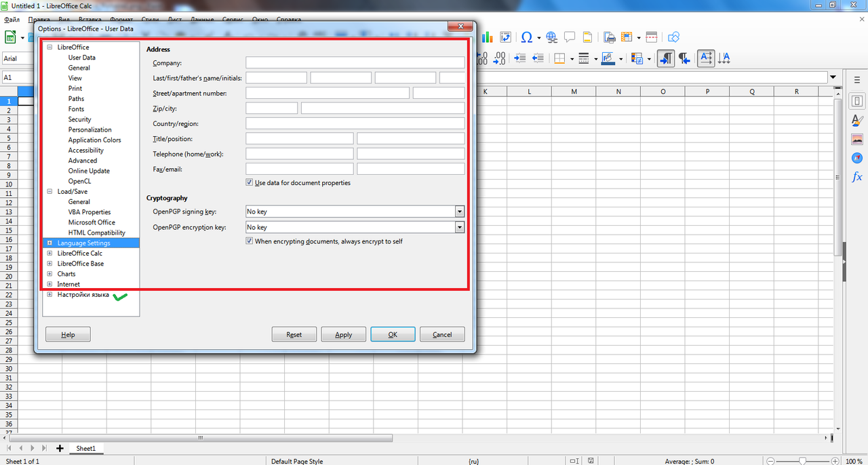The height and width of the screenshot is (465, 868).
Task: Open the sidebar Properties icon
Action: tap(857, 101)
